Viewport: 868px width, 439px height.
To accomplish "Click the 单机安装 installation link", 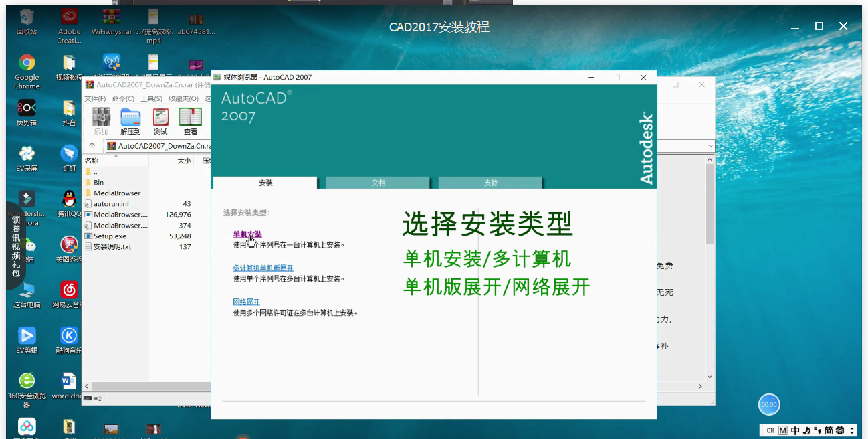I will click(247, 234).
